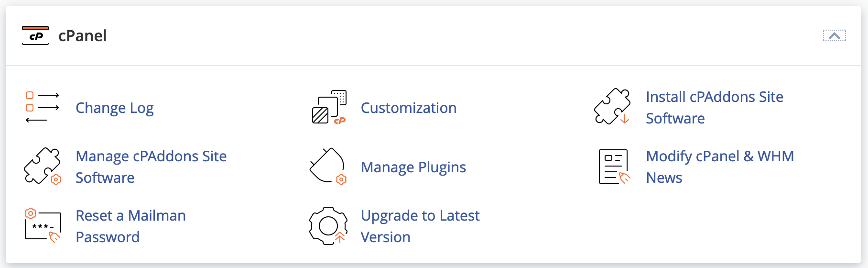Click the Customization overlapping squares icon
This screenshot has height=268, width=868.
[328, 107]
